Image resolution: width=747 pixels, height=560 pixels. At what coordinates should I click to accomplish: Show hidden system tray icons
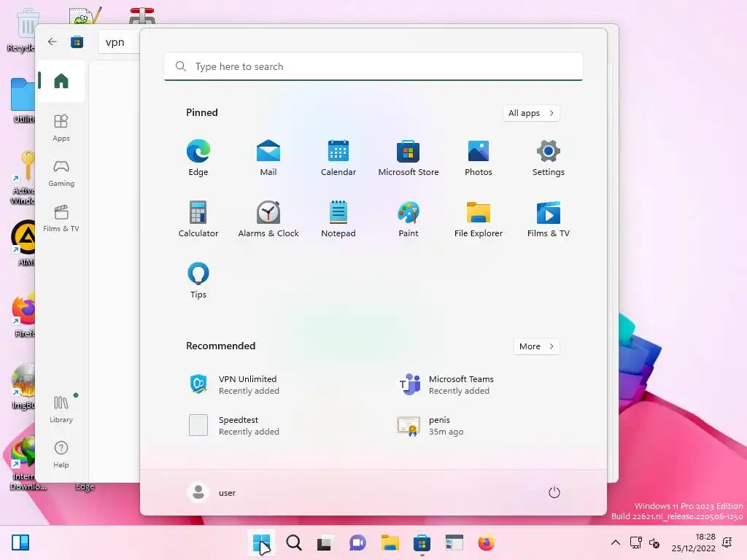616,542
